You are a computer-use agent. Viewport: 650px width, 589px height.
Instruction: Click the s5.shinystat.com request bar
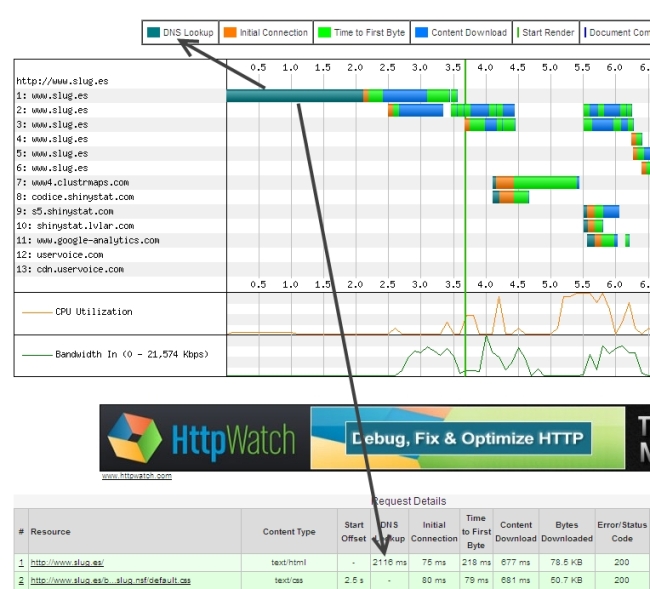(x=601, y=211)
